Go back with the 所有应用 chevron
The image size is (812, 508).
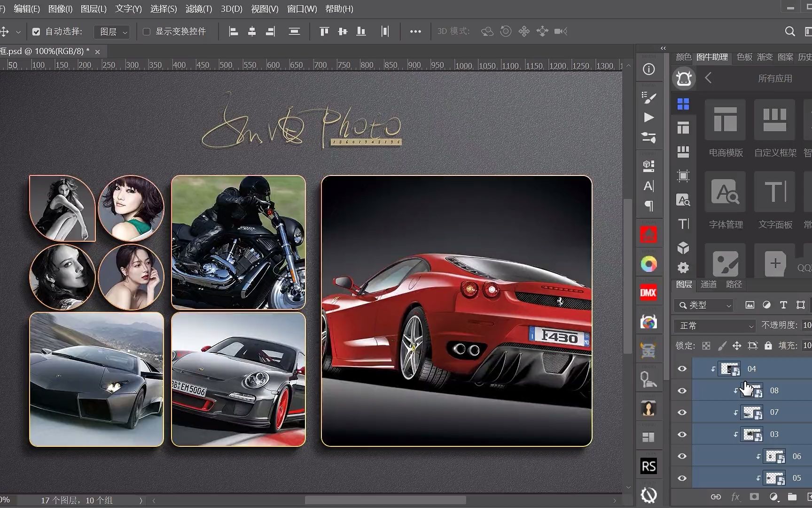coord(708,78)
